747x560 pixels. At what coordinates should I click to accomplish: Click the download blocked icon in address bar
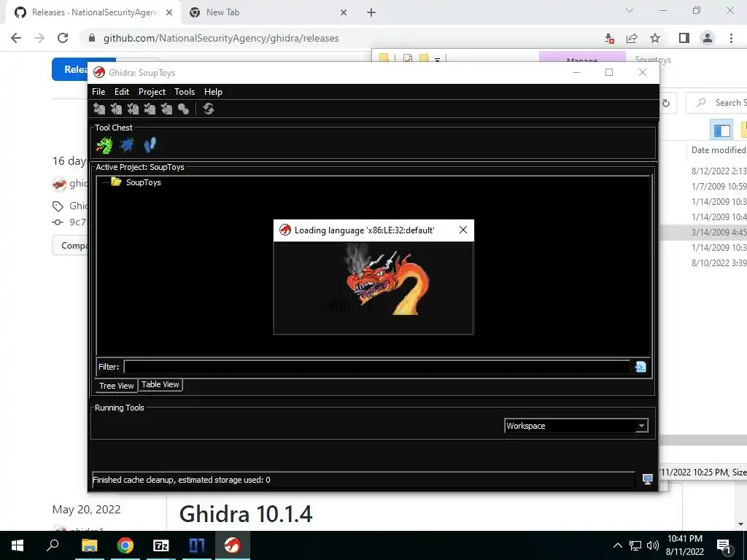click(609, 38)
